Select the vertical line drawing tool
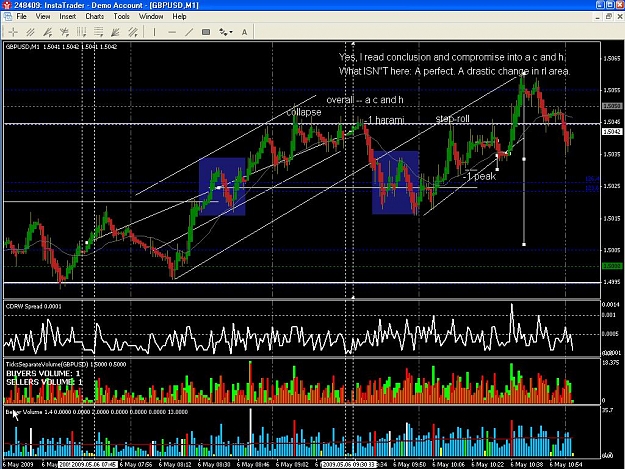Screen dimensions: 625x469 coord(155,32)
